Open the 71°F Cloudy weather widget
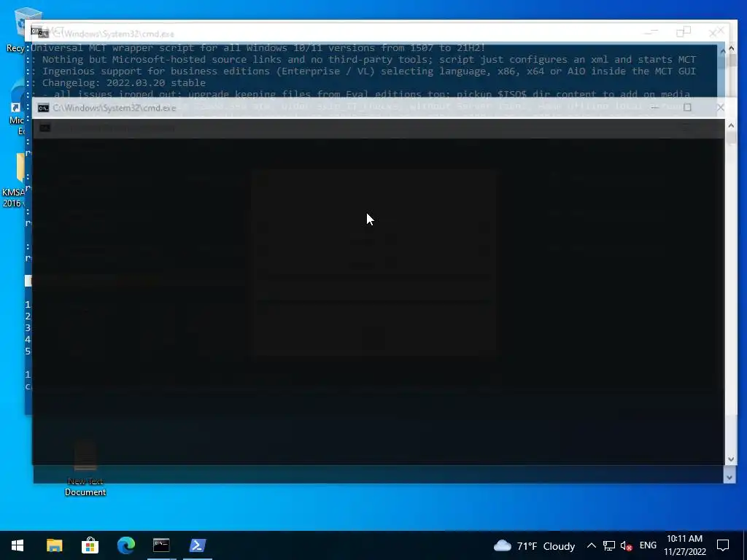This screenshot has height=560, width=747. (534, 545)
